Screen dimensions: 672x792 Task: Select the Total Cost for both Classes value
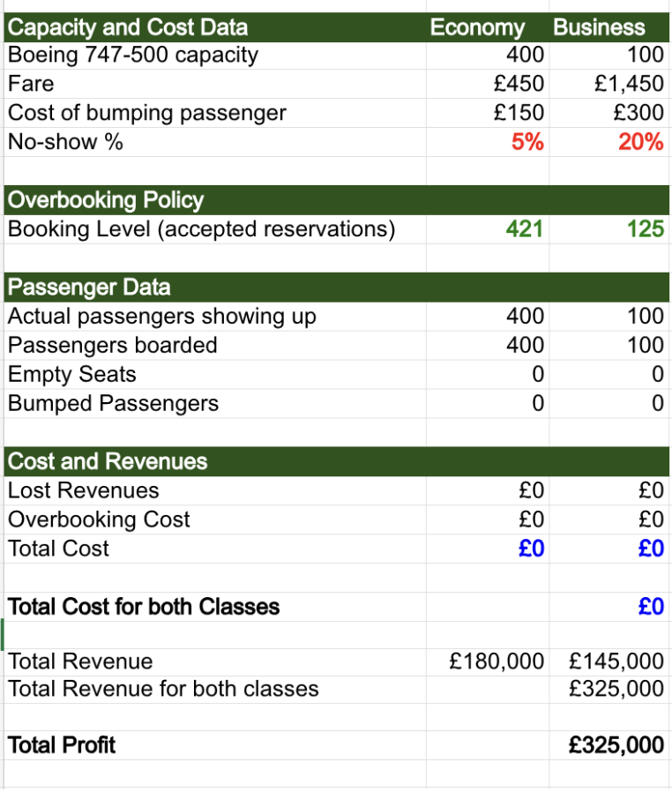609,607
